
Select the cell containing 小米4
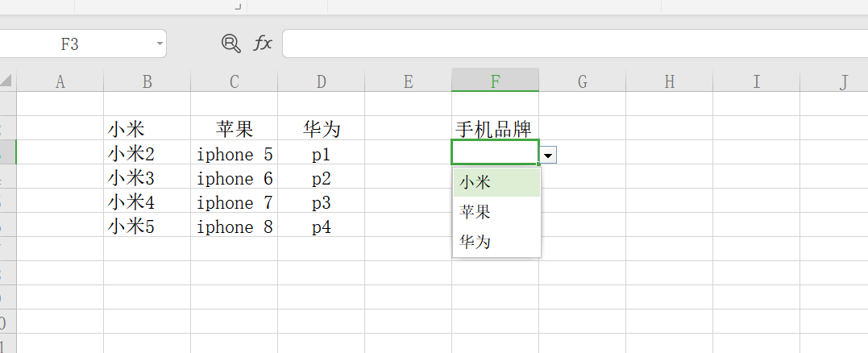(147, 201)
